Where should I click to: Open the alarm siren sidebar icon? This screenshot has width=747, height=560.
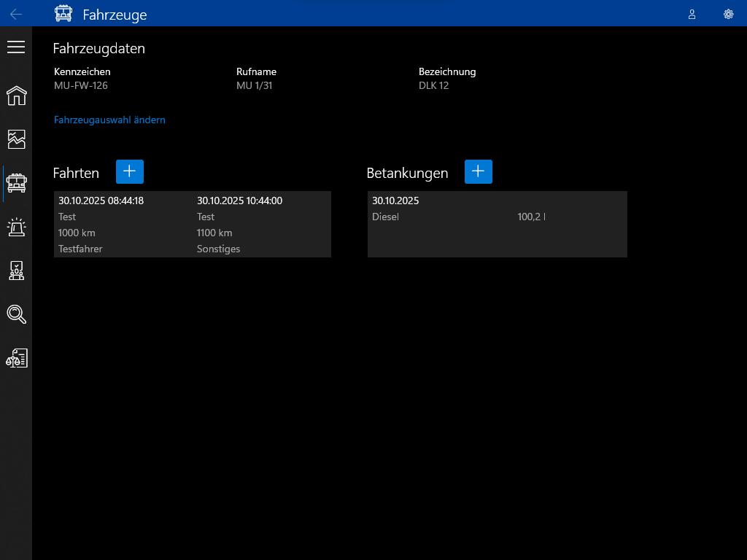16,227
